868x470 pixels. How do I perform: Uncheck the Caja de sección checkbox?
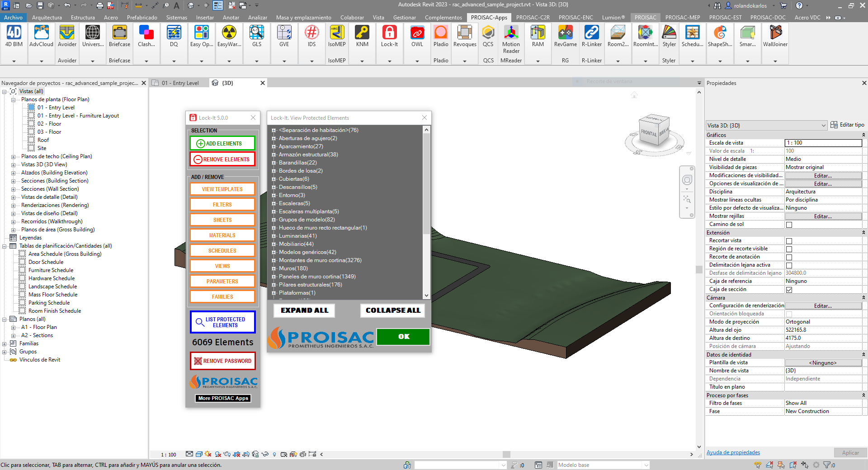pos(789,290)
